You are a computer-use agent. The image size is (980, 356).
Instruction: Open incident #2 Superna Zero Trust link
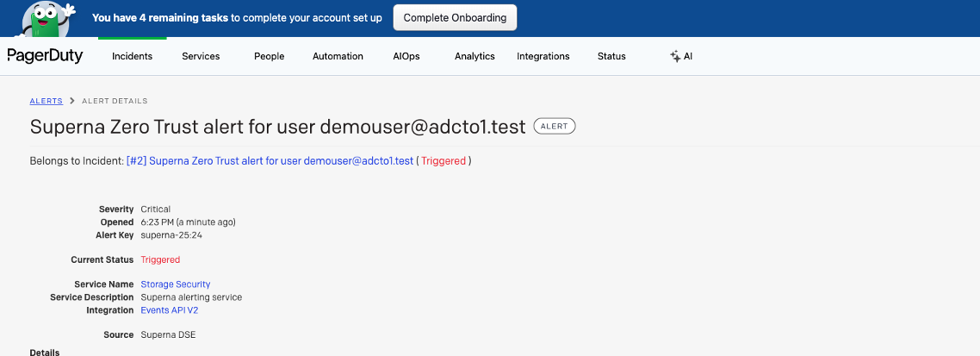click(270, 161)
